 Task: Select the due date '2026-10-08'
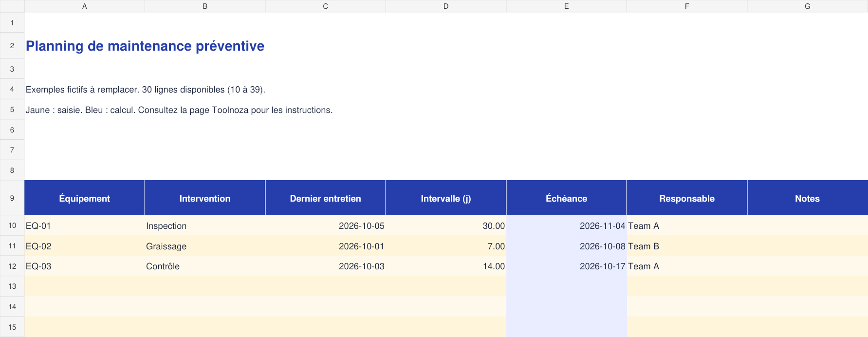[x=566, y=246]
